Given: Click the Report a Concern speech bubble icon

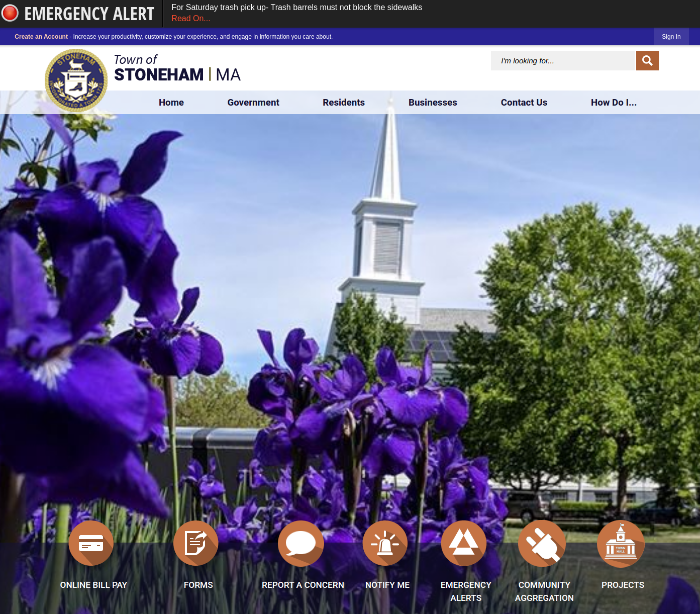Looking at the screenshot, I should coord(301,543).
